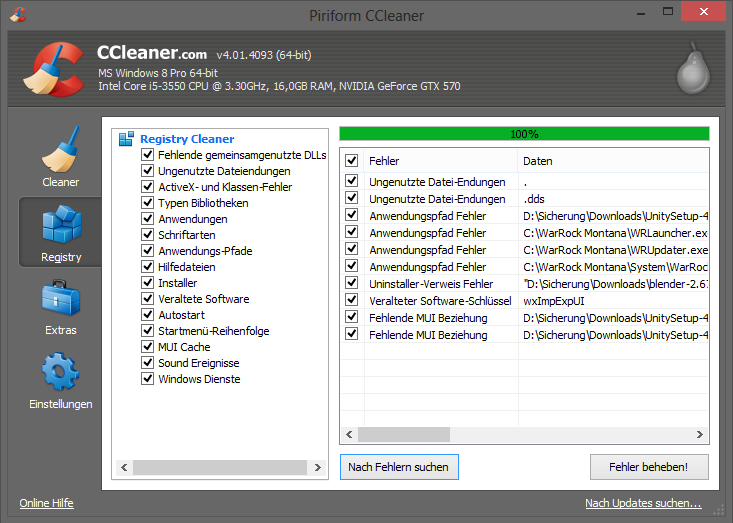The image size is (733, 523).
Task: Click MS Windows 8 Pro 64-bit text
Action: tap(158, 73)
